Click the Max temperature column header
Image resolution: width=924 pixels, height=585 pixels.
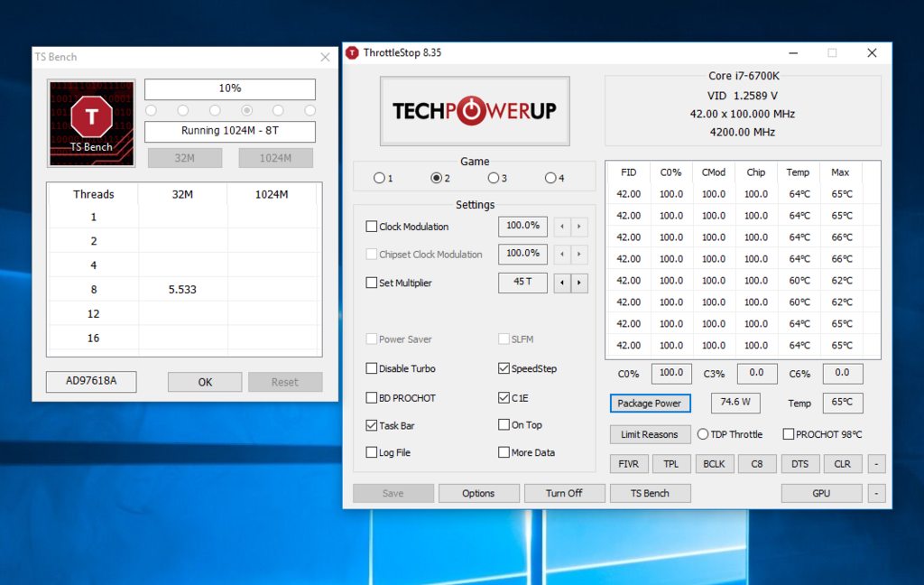point(840,172)
